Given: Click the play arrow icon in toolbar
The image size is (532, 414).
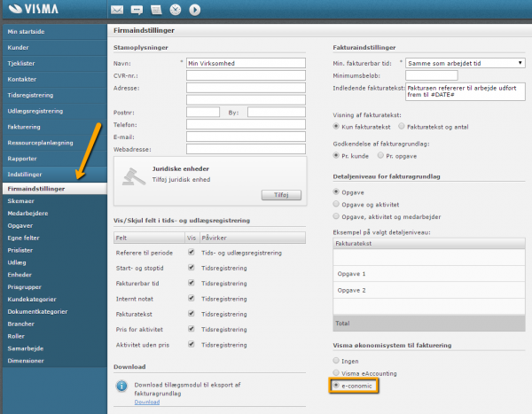Looking at the screenshot, I should (x=195, y=10).
